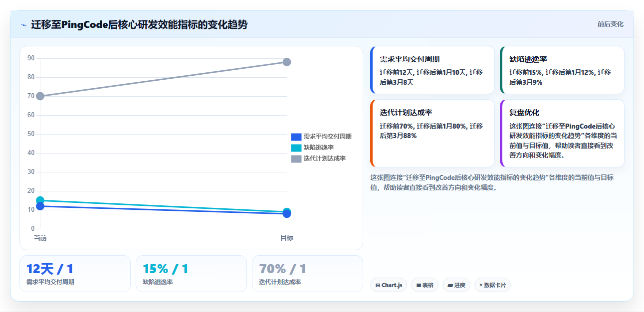This screenshot has width=644, height=312.
Task: Toggle 迭代计划达成率 legend swatch
Action: tap(296, 158)
